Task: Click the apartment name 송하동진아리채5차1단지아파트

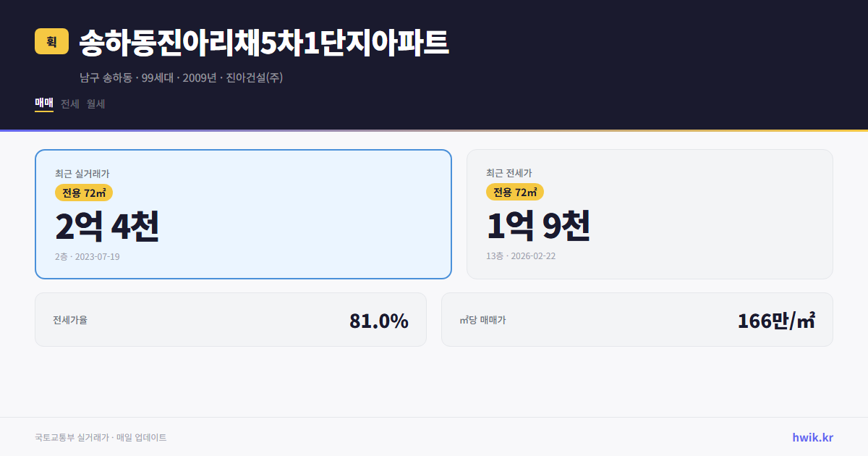Action: [263, 41]
